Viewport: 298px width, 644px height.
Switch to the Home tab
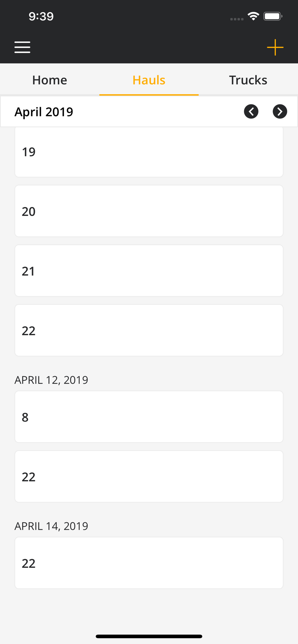(50, 80)
